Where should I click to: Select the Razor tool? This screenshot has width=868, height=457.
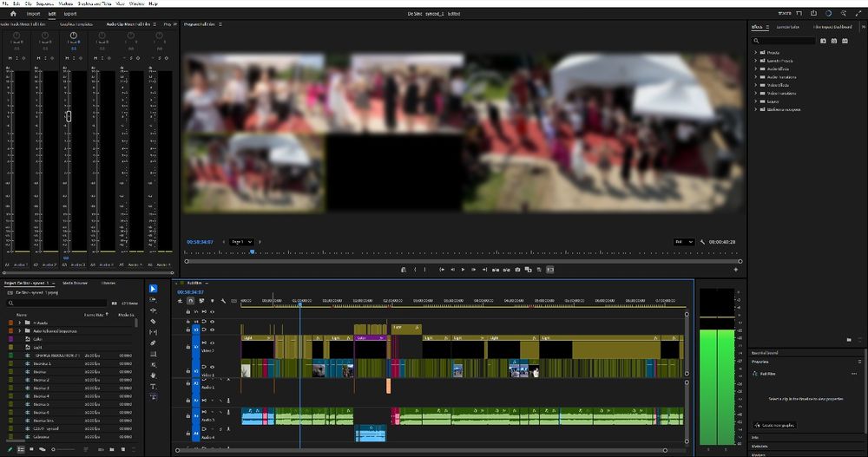click(154, 321)
